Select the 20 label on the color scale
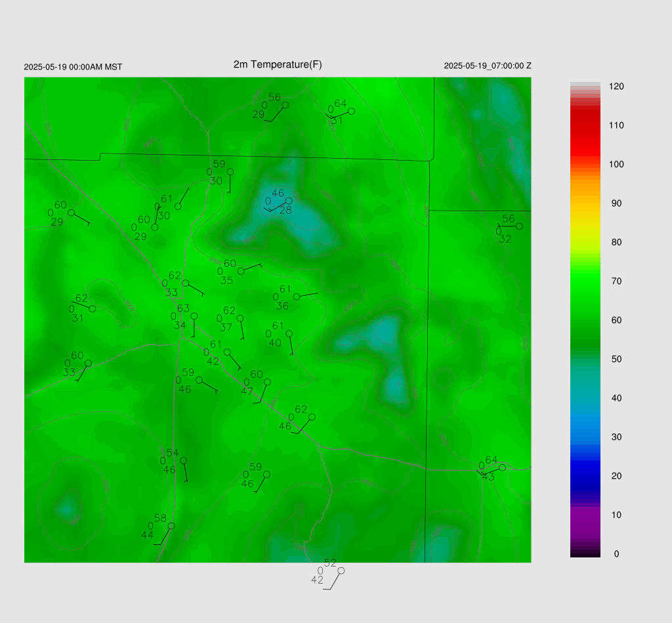The width and height of the screenshot is (672, 623). (x=616, y=476)
